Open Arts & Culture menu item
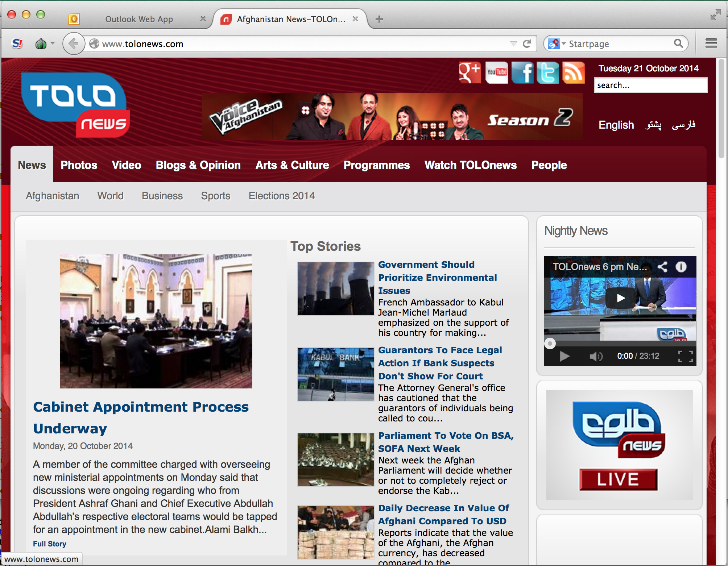The width and height of the screenshot is (728, 566). [x=292, y=165]
